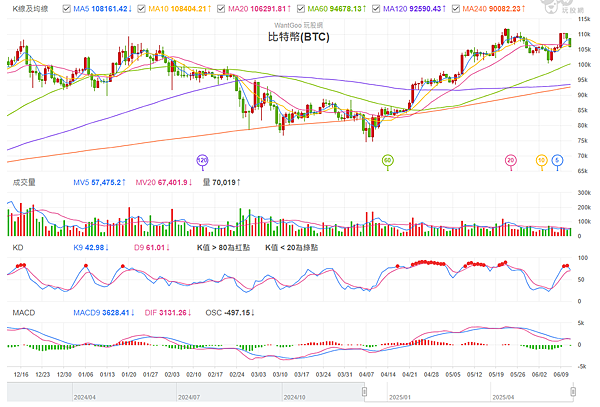Click the DIF 3131.26 value

tap(168, 313)
